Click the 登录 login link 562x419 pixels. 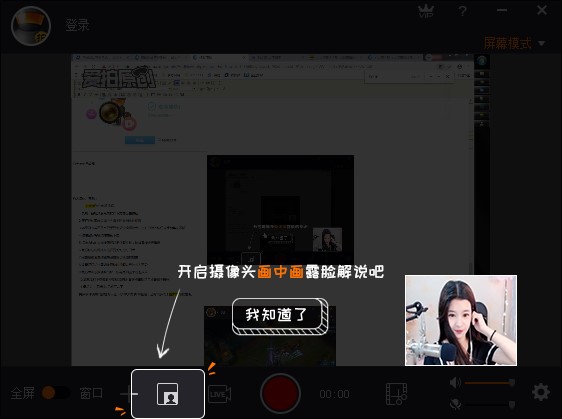[x=77, y=25]
